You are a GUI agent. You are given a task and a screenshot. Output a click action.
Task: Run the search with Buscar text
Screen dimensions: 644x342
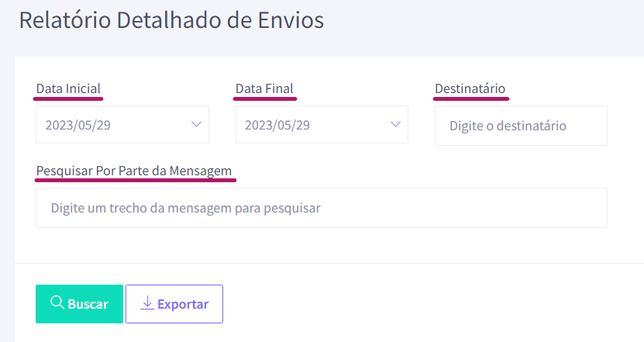(88, 304)
